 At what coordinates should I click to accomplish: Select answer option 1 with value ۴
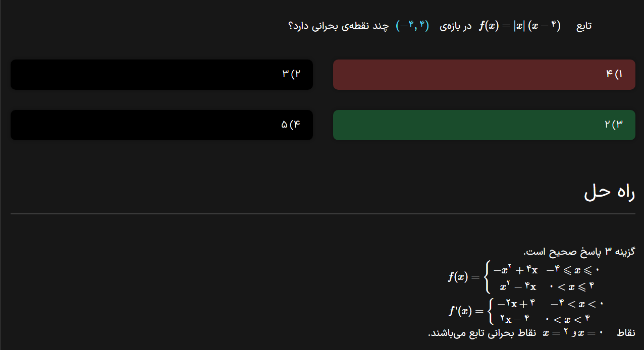tap(484, 75)
